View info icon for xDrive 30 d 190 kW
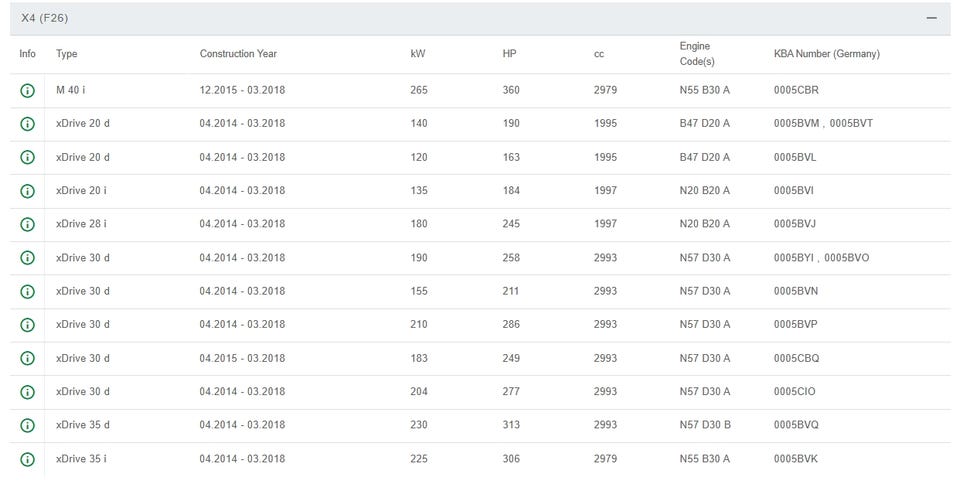 pyautogui.click(x=28, y=258)
